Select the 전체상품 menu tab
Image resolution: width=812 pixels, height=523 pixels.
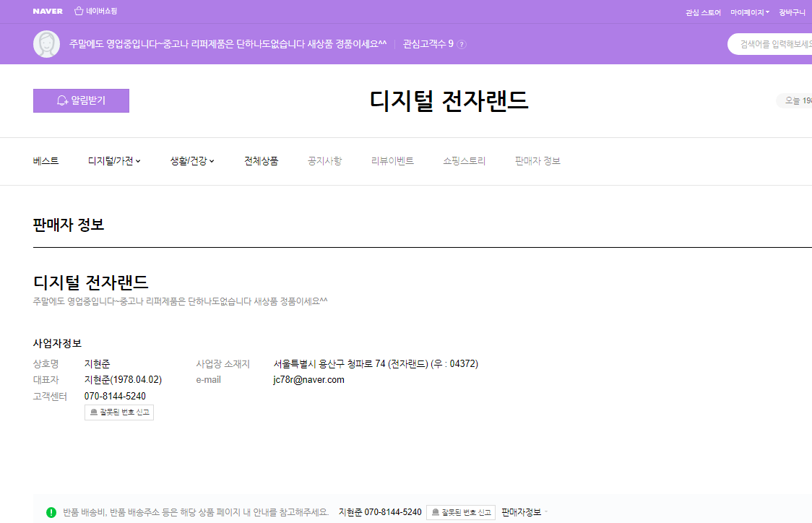pos(261,161)
